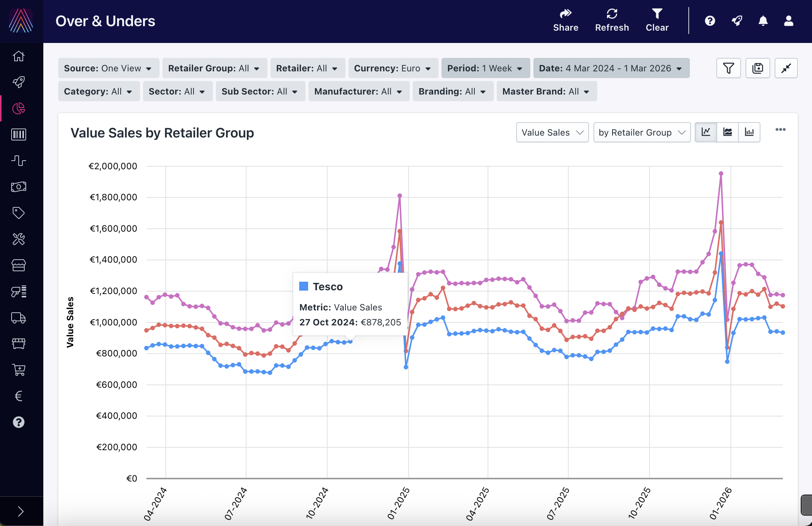Click the save view icon button

click(x=757, y=68)
